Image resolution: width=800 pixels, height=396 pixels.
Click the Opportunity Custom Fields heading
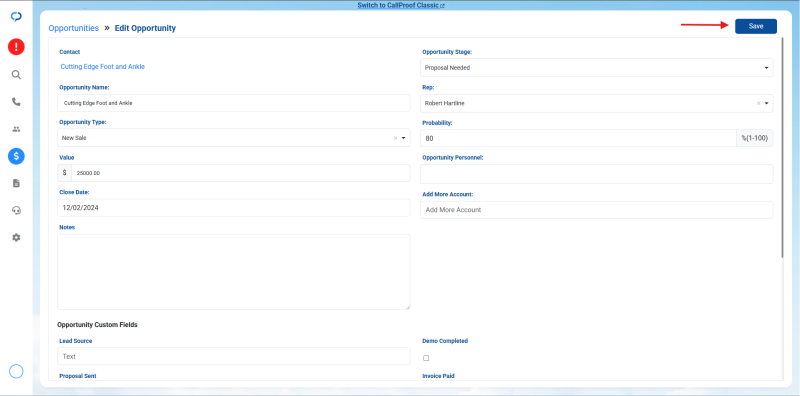click(x=97, y=325)
